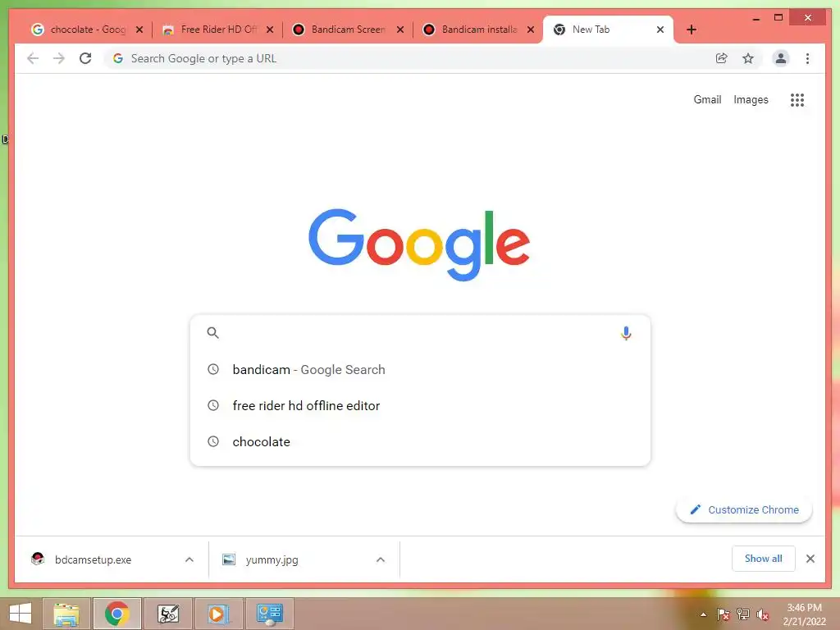840x630 pixels.
Task: Click Customize Chrome button
Action: (x=744, y=510)
